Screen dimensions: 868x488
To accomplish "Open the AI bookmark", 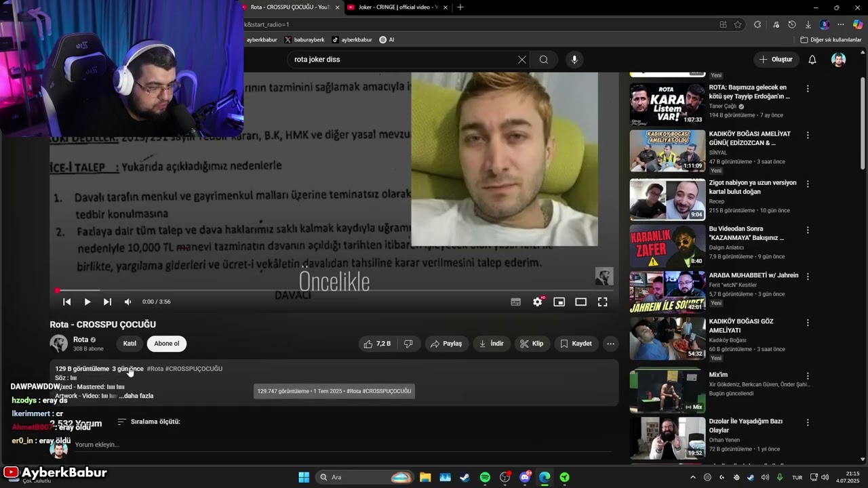I will [x=387, y=40].
